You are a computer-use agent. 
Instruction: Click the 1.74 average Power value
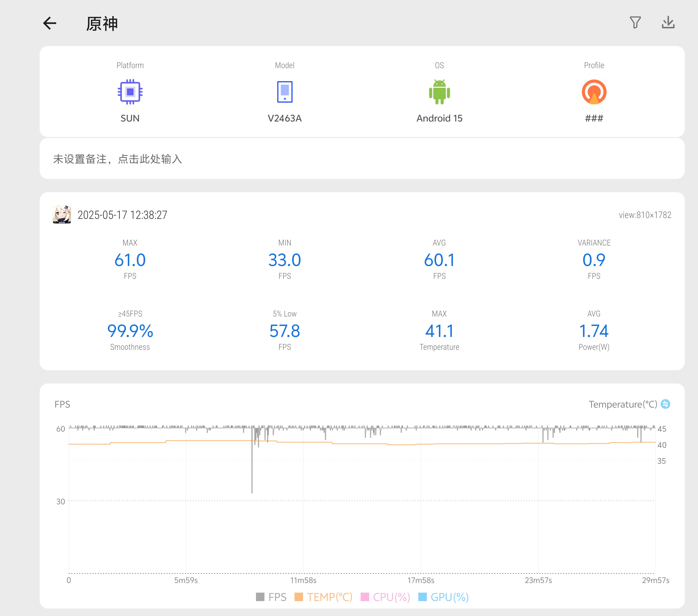coord(594,331)
